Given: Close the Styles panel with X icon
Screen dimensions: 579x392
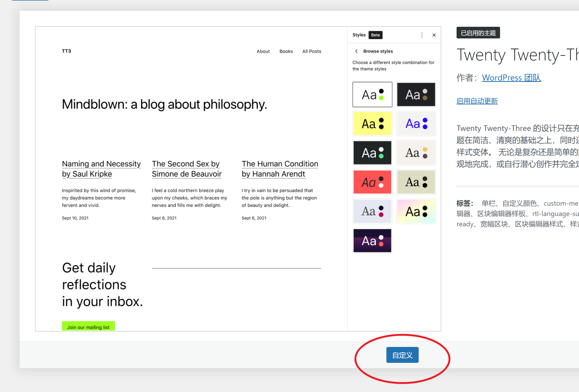Looking at the screenshot, I should [434, 35].
